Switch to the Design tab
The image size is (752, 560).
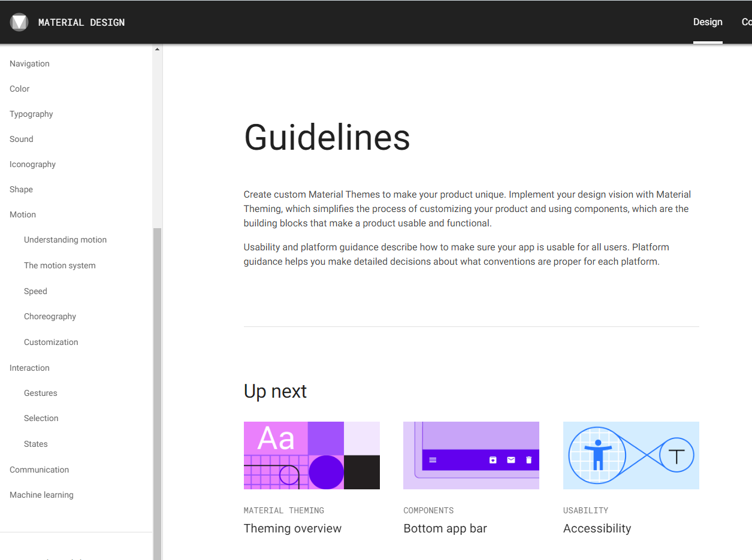(x=708, y=22)
